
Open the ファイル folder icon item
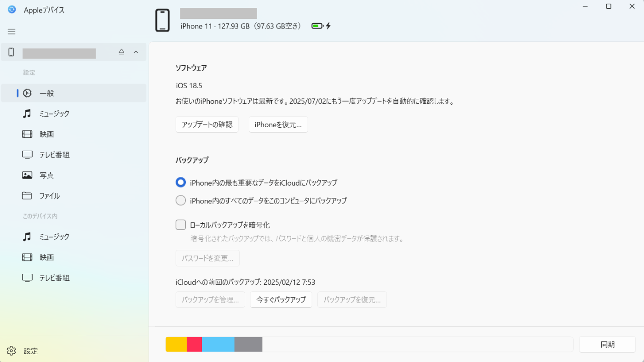coord(27,196)
